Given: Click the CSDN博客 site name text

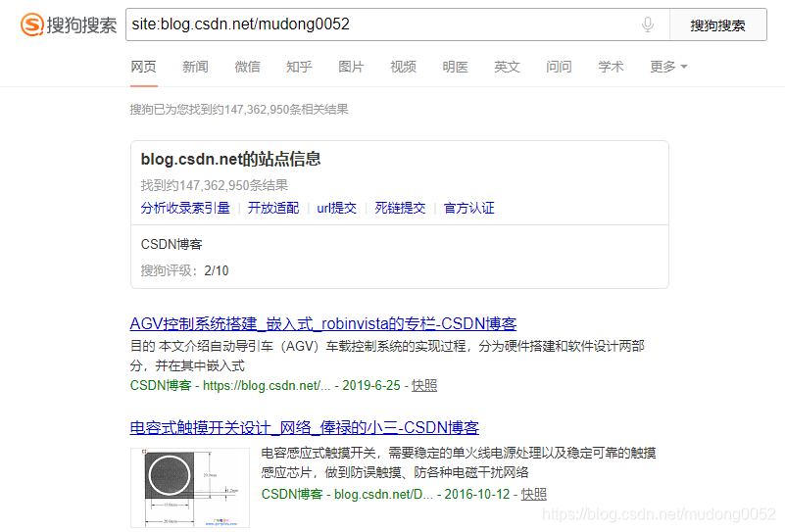Looking at the screenshot, I should [x=172, y=244].
